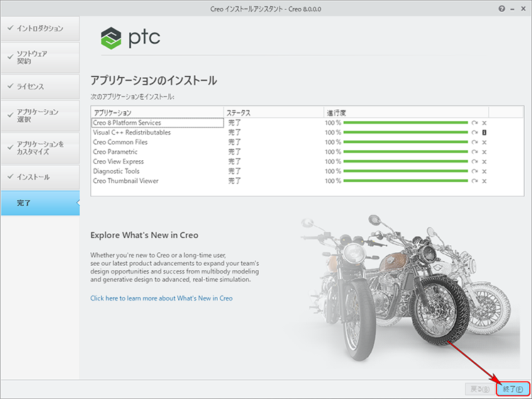
Task: Click the 進行度 column header
Action: click(x=406, y=113)
